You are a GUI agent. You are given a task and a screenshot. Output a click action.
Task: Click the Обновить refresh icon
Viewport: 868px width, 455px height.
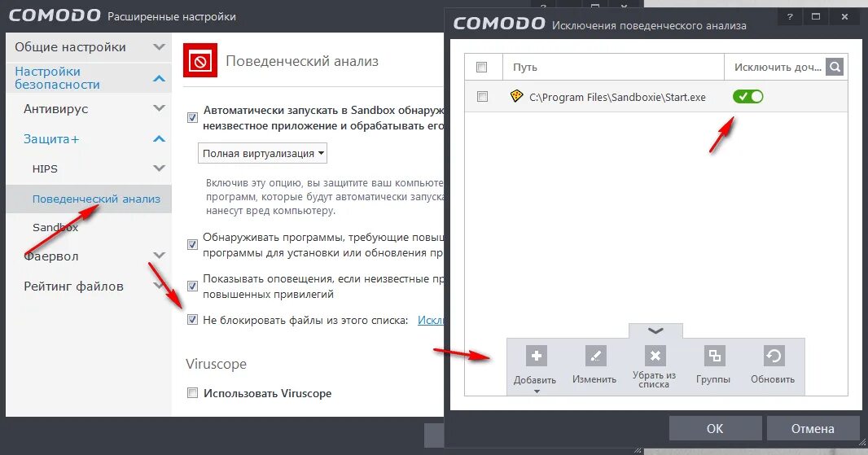point(774,356)
